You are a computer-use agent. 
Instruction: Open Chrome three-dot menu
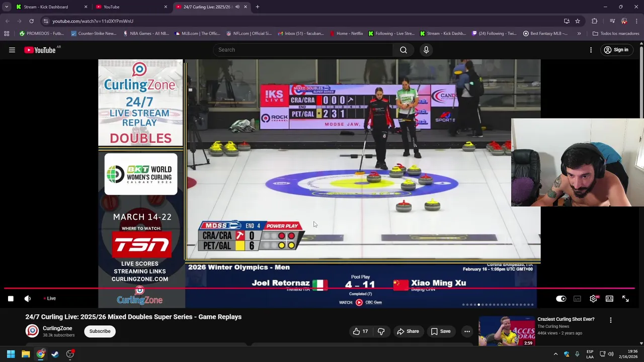click(636, 21)
